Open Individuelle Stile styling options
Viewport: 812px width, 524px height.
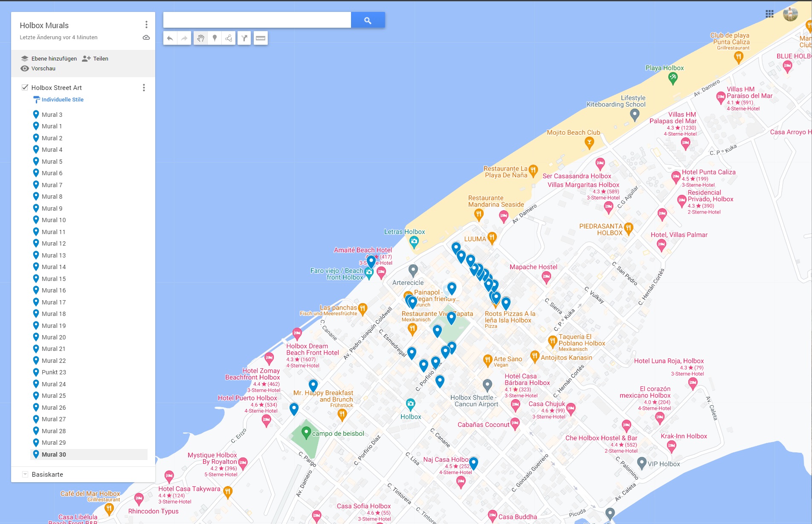coord(58,99)
